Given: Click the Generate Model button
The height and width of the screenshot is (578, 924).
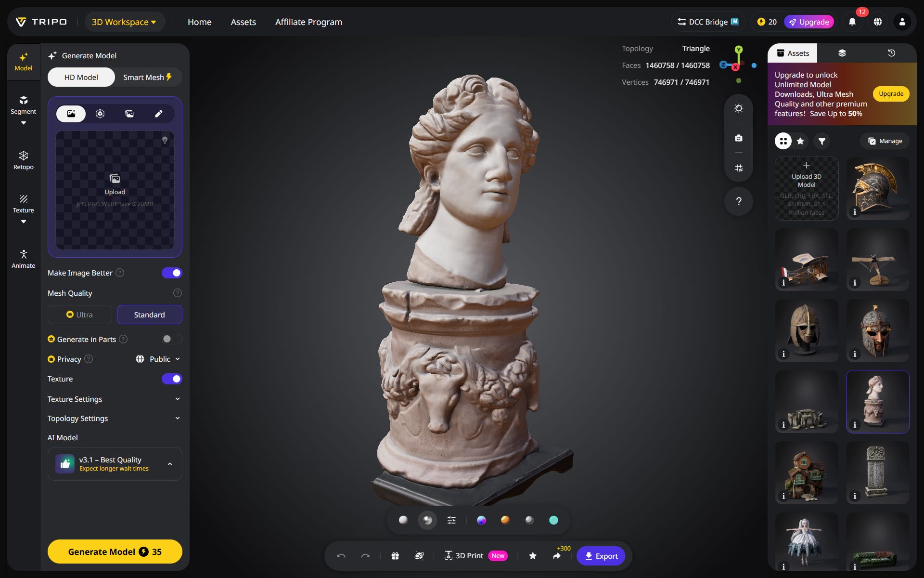Looking at the screenshot, I should (x=115, y=552).
